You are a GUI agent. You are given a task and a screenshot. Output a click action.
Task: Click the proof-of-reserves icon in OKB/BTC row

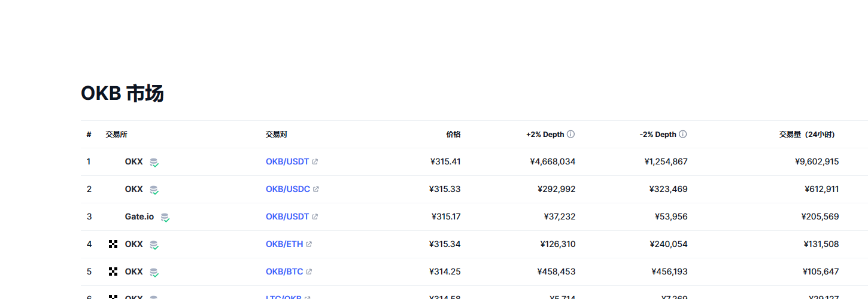(154, 272)
